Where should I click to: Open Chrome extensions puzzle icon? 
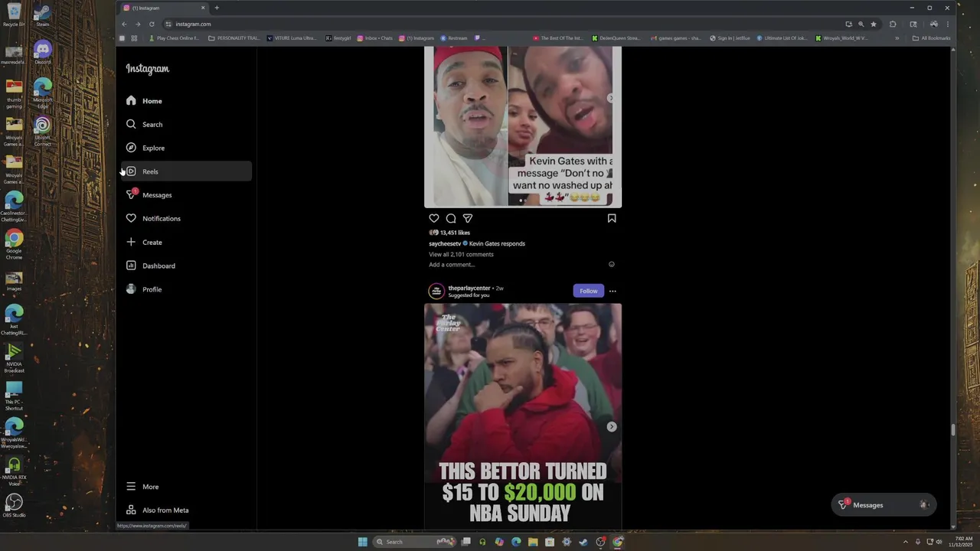(893, 24)
